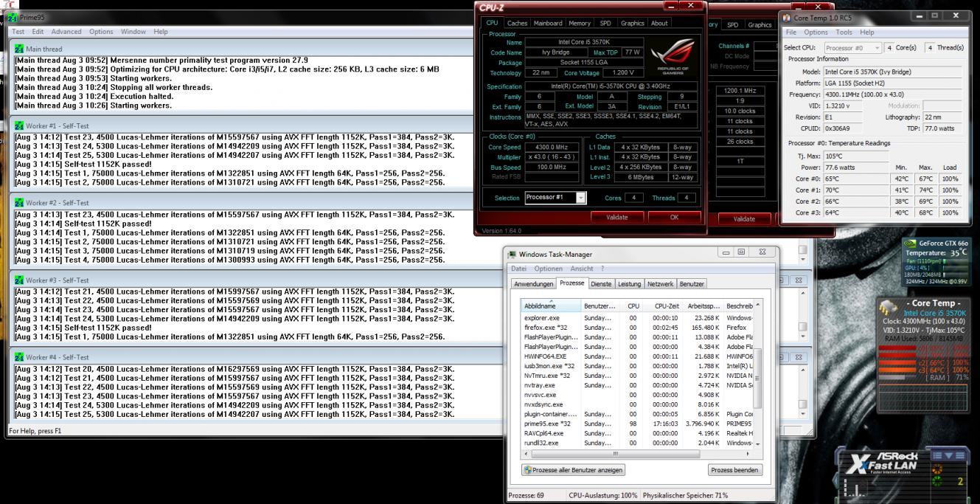Switch to Benutzer tab in Task-Manager

(x=692, y=283)
